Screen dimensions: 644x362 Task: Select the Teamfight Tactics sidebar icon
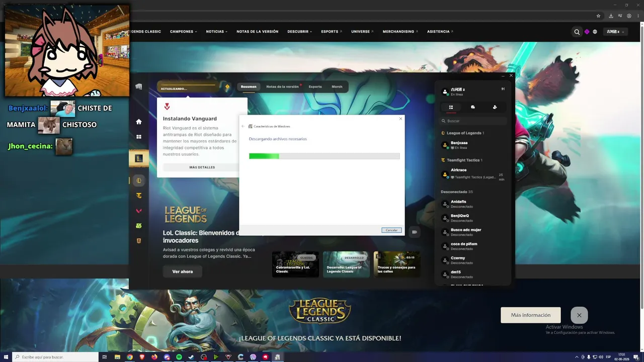[139, 196]
